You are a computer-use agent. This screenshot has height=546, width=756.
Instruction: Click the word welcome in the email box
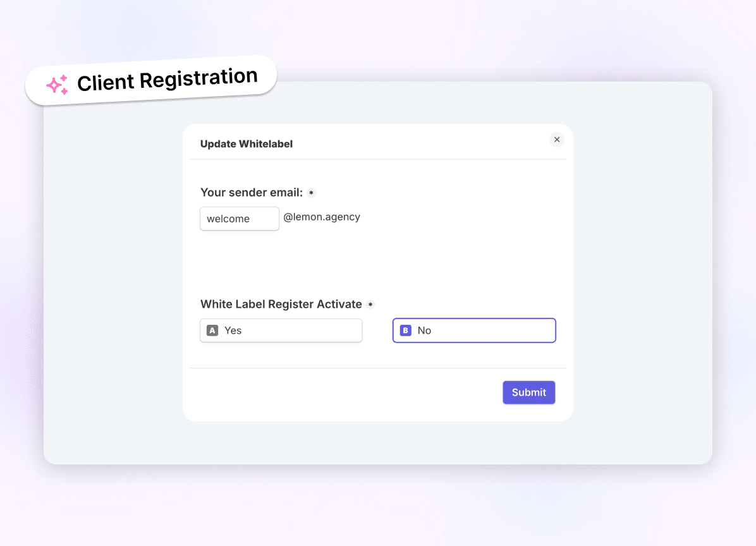(228, 219)
